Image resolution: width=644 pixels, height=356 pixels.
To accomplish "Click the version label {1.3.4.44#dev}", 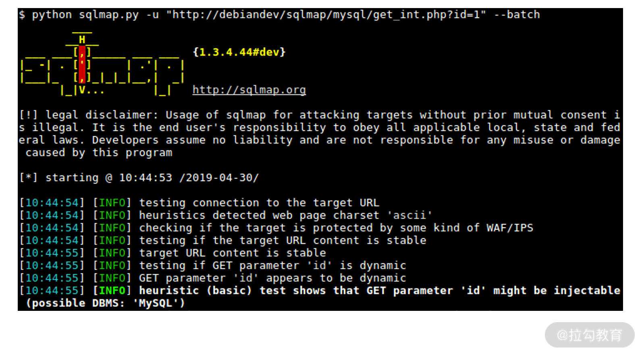I will click(x=239, y=52).
